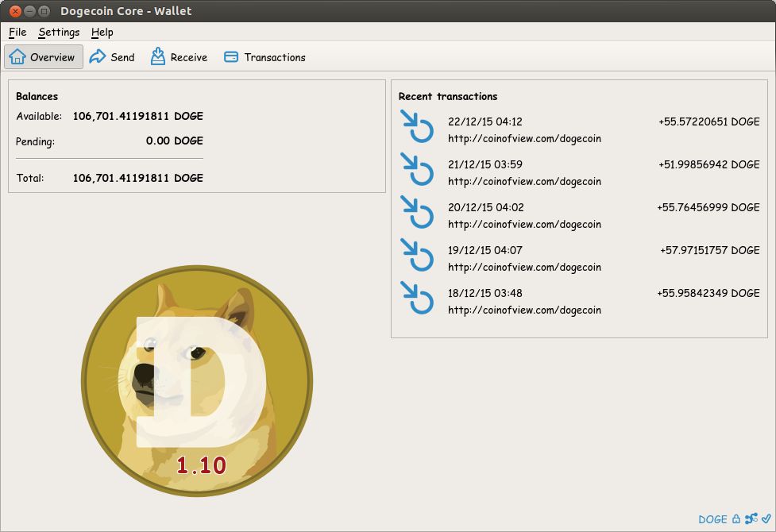776x532 pixels.
Task: Open the File menu
Action: click(17, 33)
